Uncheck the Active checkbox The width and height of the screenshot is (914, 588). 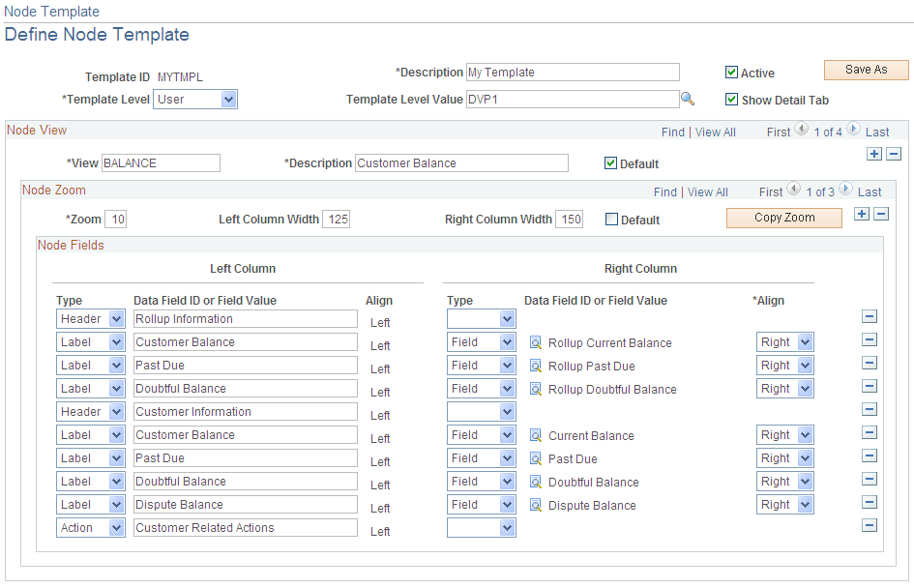[x=732, y=73]
